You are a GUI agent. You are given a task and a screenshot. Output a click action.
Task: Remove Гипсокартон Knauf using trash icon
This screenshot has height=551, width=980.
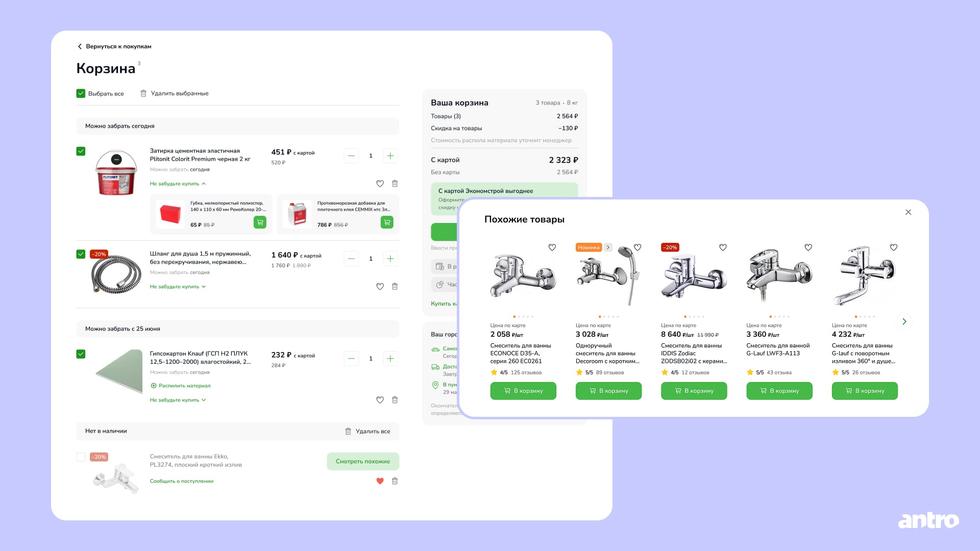(395, 400)
